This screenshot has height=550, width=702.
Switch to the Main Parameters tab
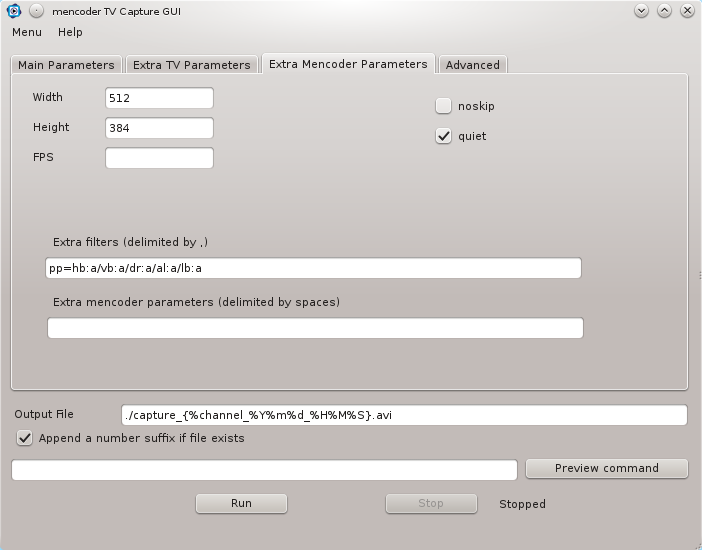(x=66, y=65)
